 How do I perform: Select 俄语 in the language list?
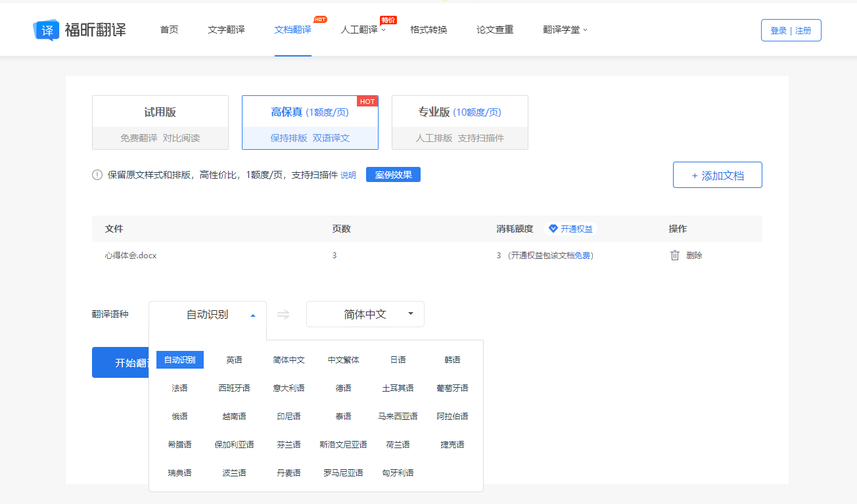(x=180, y=417)
